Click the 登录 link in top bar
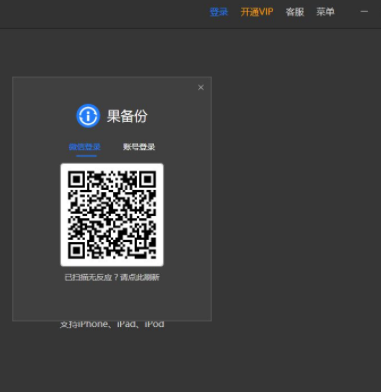 219,12
